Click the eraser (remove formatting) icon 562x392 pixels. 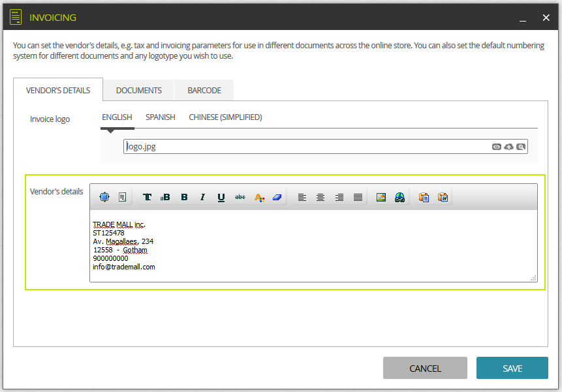(x=277, y=197)
